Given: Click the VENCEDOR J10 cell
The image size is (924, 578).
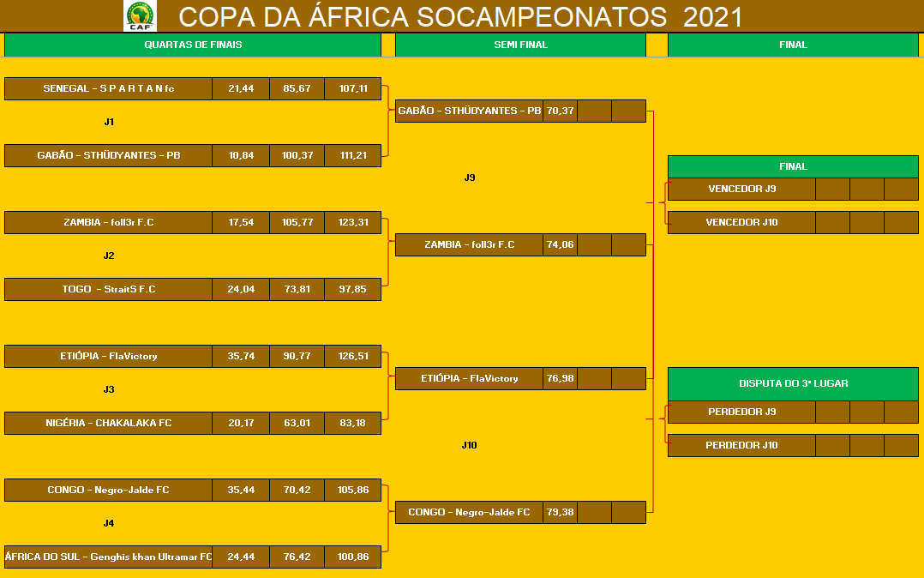Looking at the screenshot, I should [x=741, y=223].
